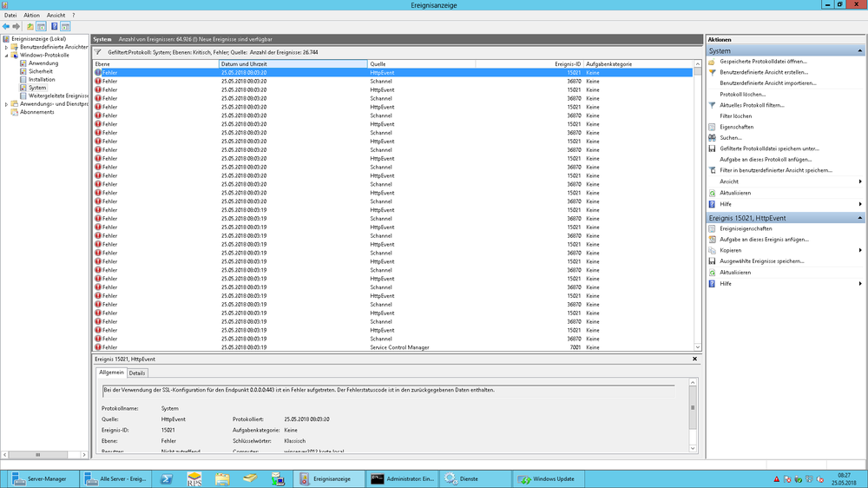Click the back arrow in the toolbar
868x488 pixels.
pos(6,27)
